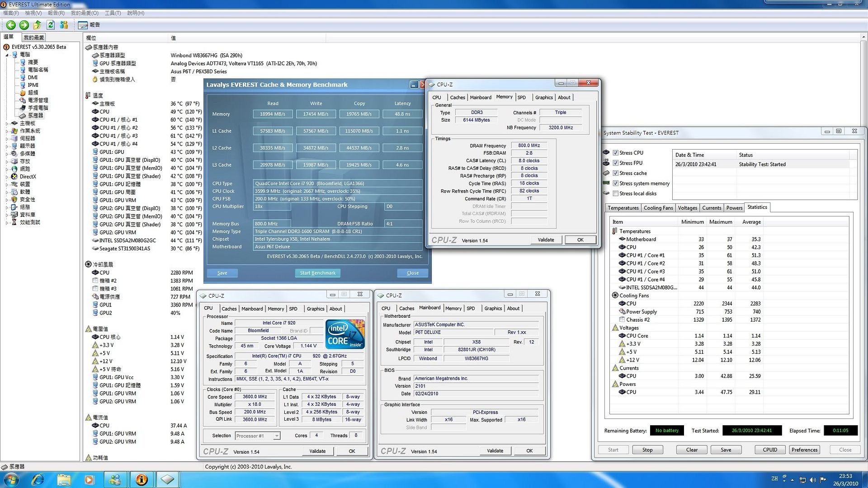The image size is (868, 488).
Task: Toggle Stress FPU checkbox
Action: click(x=615, y=163)
